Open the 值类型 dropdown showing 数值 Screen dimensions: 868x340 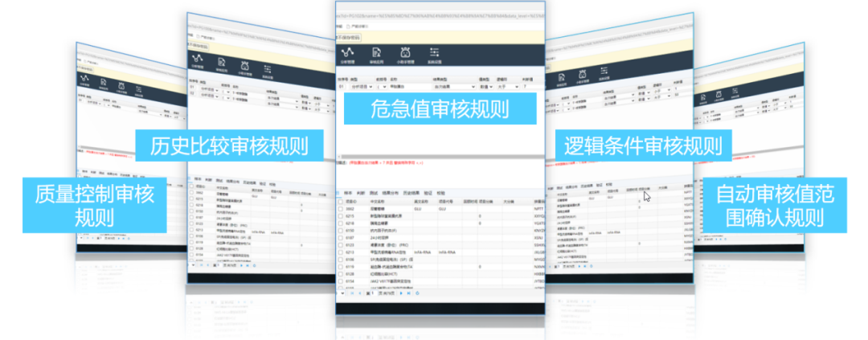[486, 86]
